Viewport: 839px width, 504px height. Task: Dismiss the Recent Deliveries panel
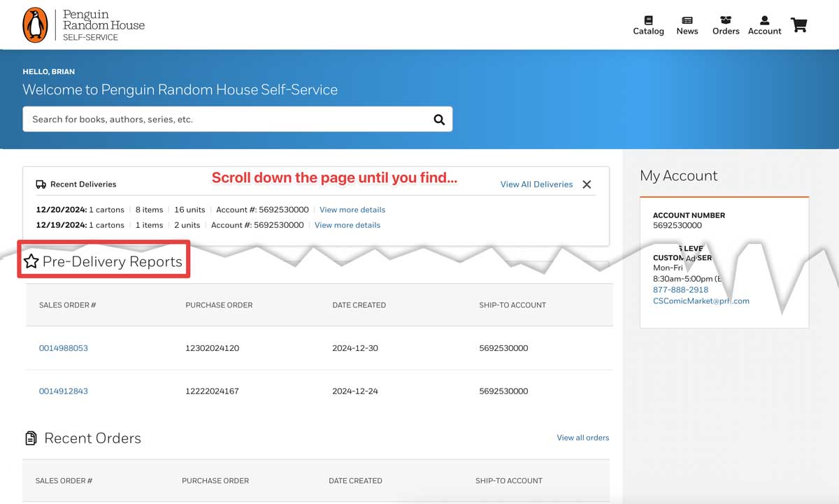[x=587, y=185]
